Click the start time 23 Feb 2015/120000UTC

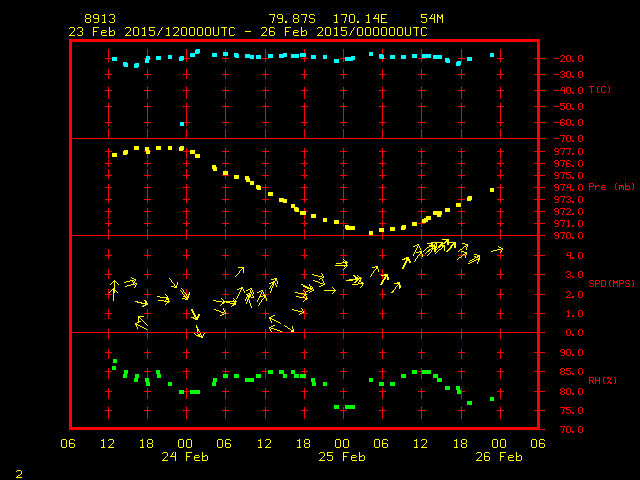152,32
